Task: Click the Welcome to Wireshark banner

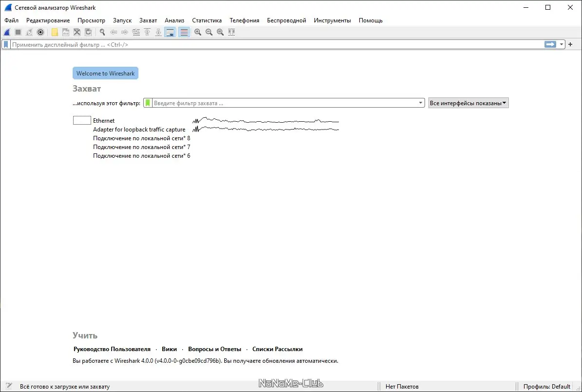Action: [x=105, y=73]
